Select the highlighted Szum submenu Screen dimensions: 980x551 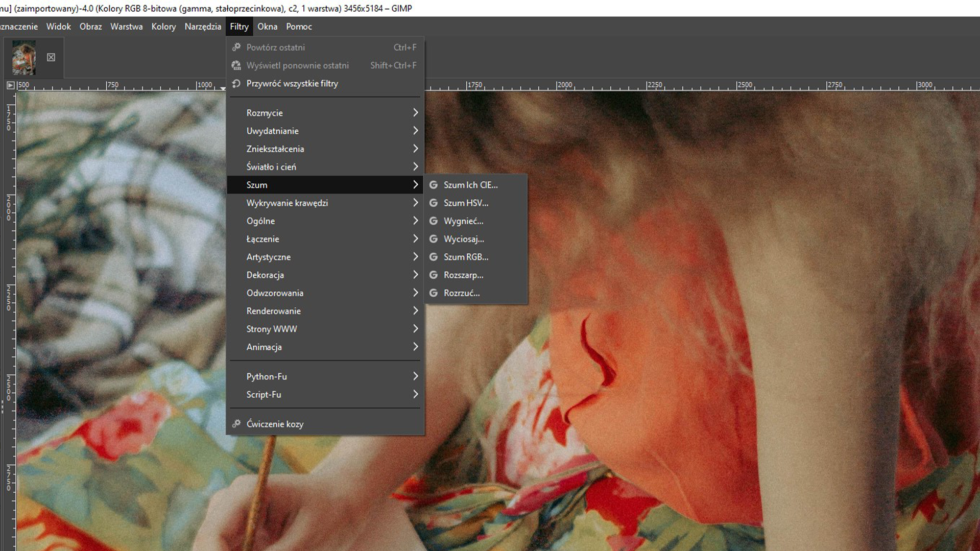[325, 185]
